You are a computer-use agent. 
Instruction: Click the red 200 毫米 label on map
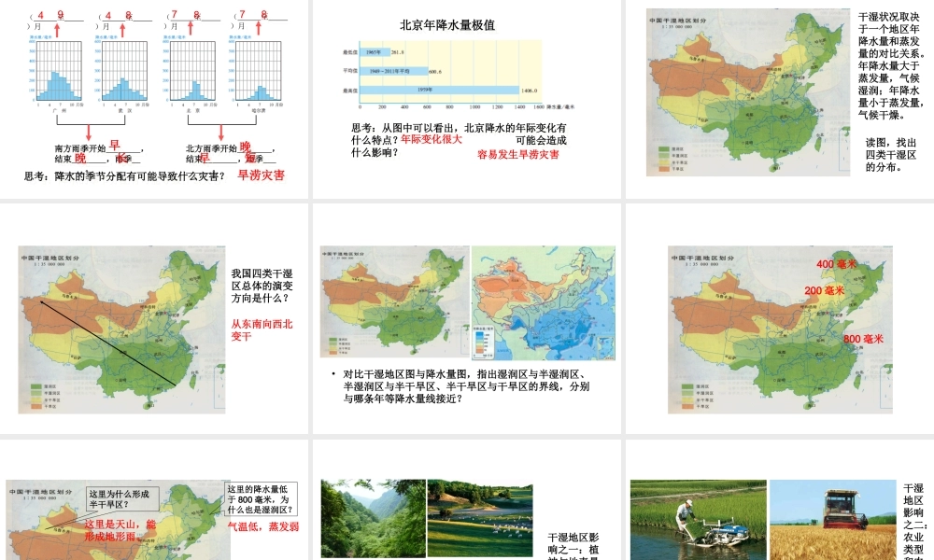tap(824, 291)
